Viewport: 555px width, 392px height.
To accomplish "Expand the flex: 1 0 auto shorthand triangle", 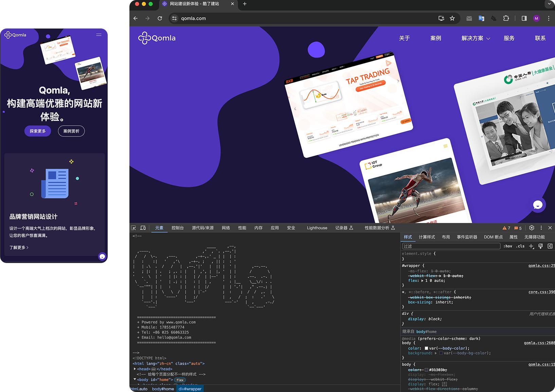I will click(422, 281).
